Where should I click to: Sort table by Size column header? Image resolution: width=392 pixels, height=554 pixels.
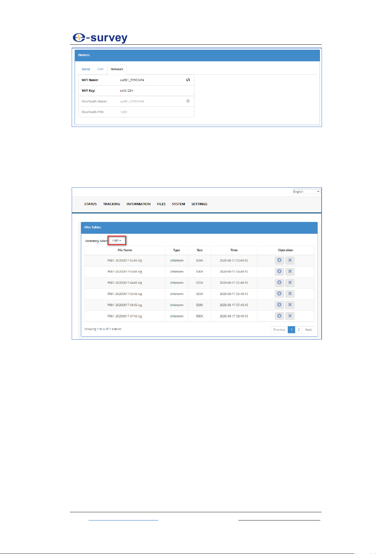200,250
